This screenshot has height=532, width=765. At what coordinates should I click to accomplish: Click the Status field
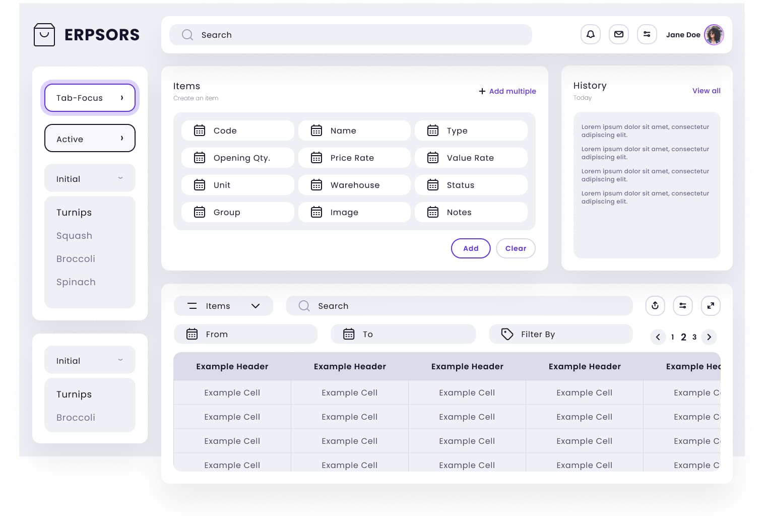point(471,185)
